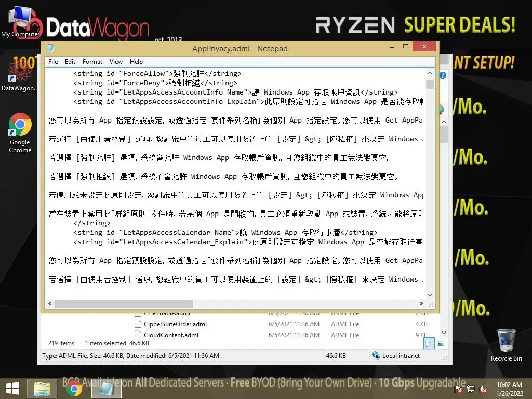This screenshot has height=399, width=532.
Task: Click the CloudContent.adml file icon
Action: point(138,335)
